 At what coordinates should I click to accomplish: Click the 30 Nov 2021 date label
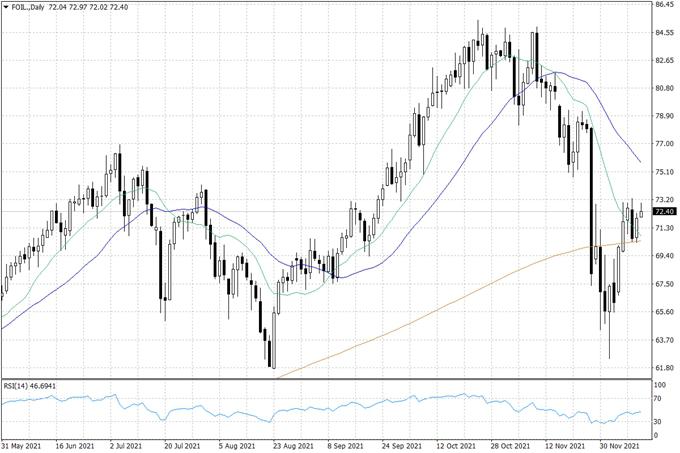(618, 446)
